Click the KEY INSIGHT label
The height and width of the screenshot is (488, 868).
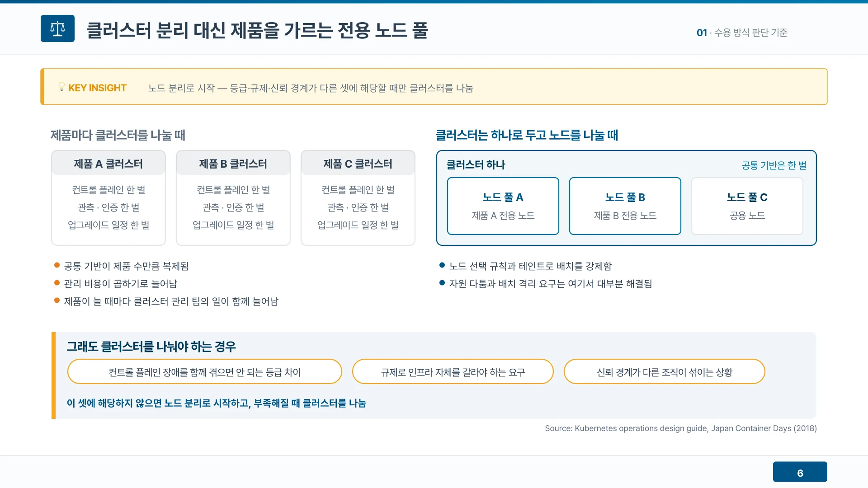click(97, 88)
